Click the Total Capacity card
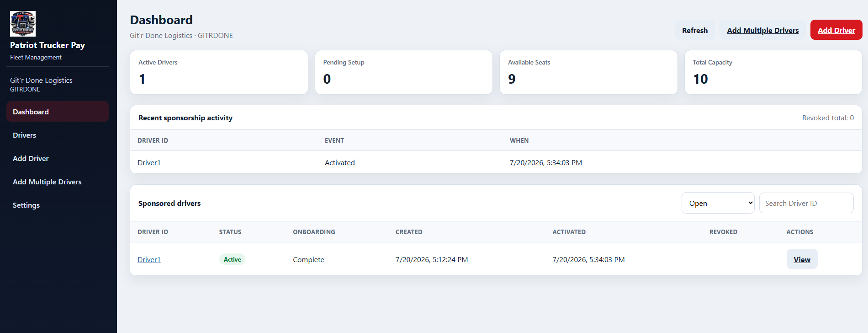 [773, 72]
